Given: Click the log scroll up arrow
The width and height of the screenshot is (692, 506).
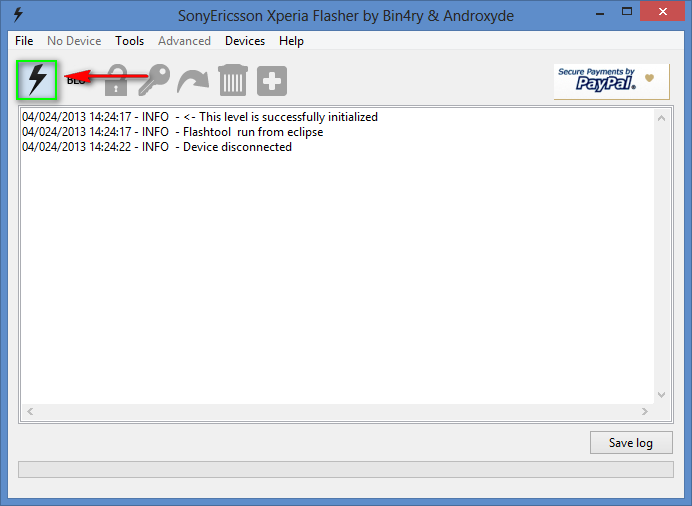Looking at the screenshot, I should [x=661, y=118].
